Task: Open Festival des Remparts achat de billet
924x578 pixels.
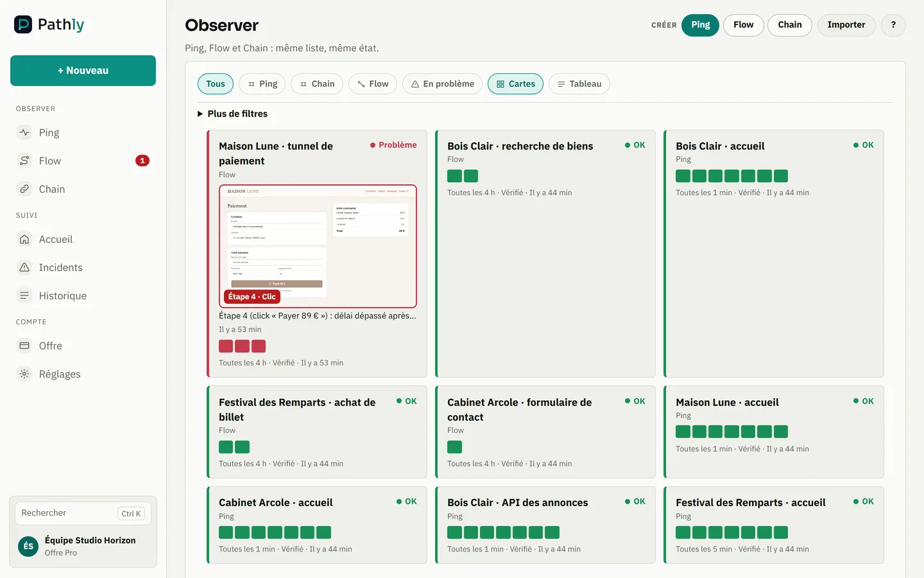Action: tap(317, 432)
